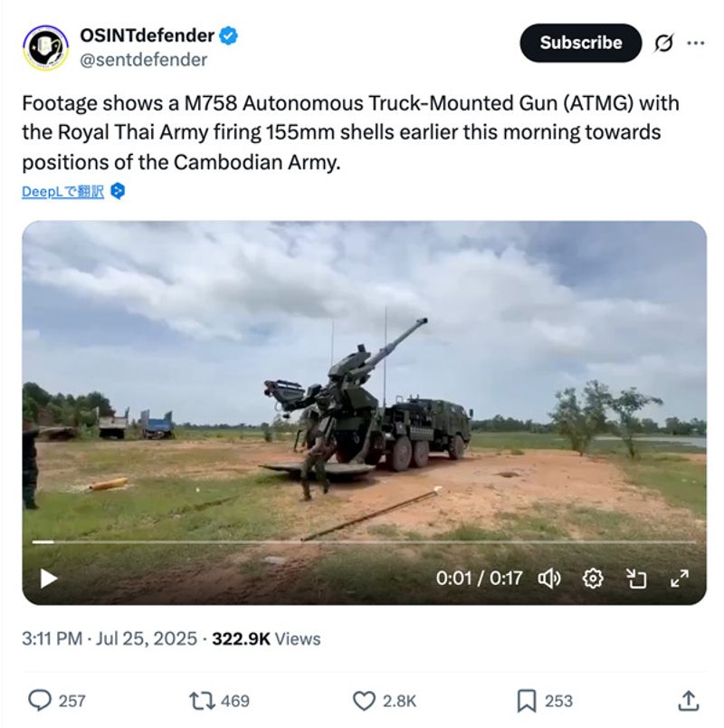Toggle picture-in-picture mode for the video

click(x=636, y=578)
